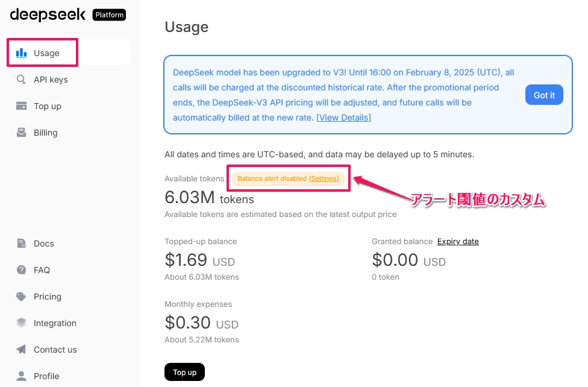588x387 pixels.
Task: Open Contact us in sidebar
Action: coord(69,350)
